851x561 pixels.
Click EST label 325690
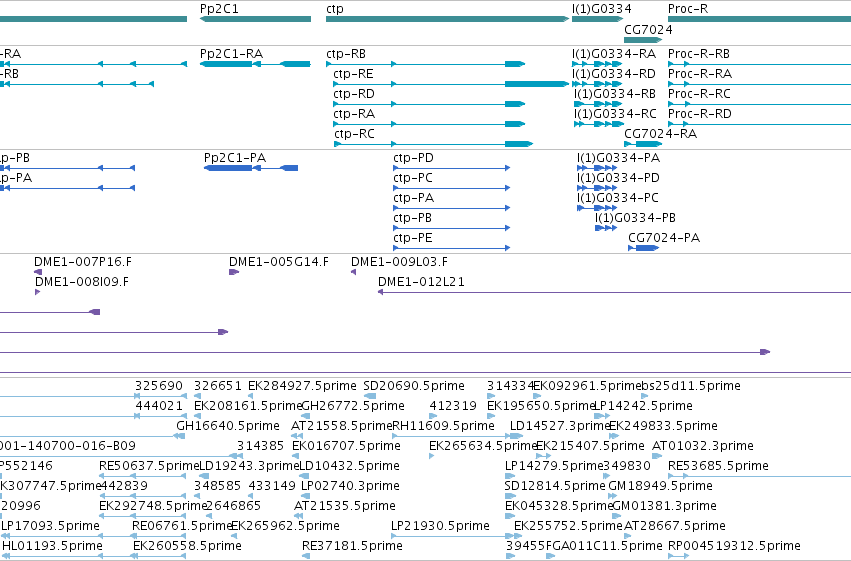(x=159, y=386)
